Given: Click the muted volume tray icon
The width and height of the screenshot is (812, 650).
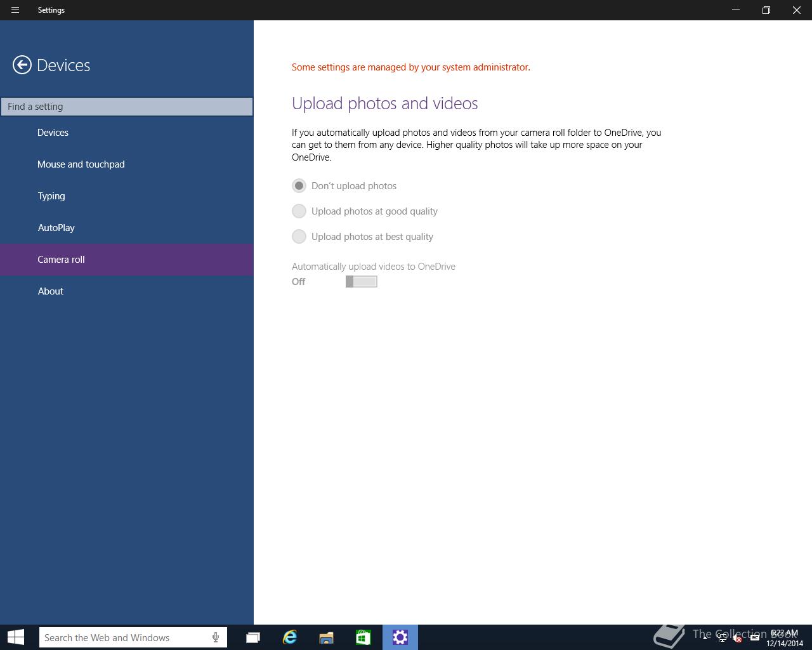Looking at the screenshot, I should pos(738,638).
